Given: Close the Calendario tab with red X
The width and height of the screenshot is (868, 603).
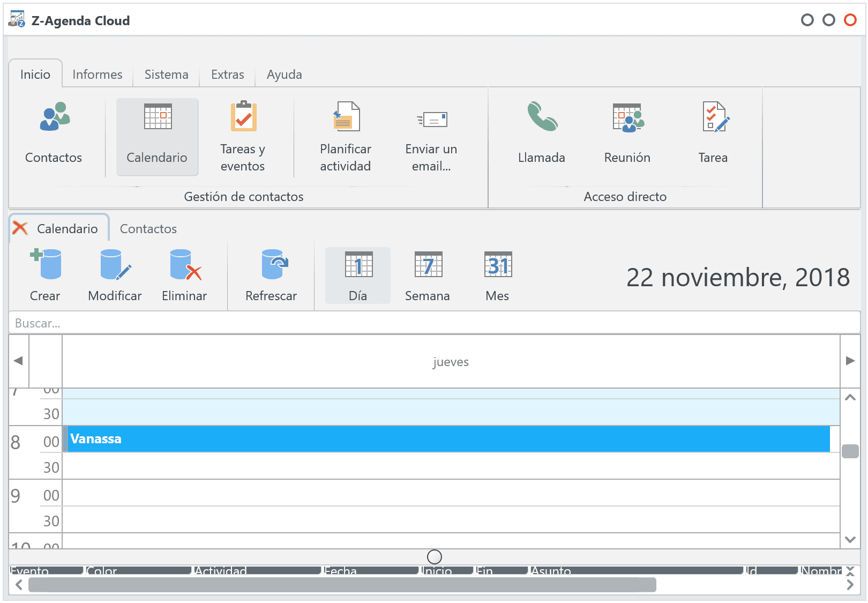Looking at the screenshot, I should click(x=20, y=228).
